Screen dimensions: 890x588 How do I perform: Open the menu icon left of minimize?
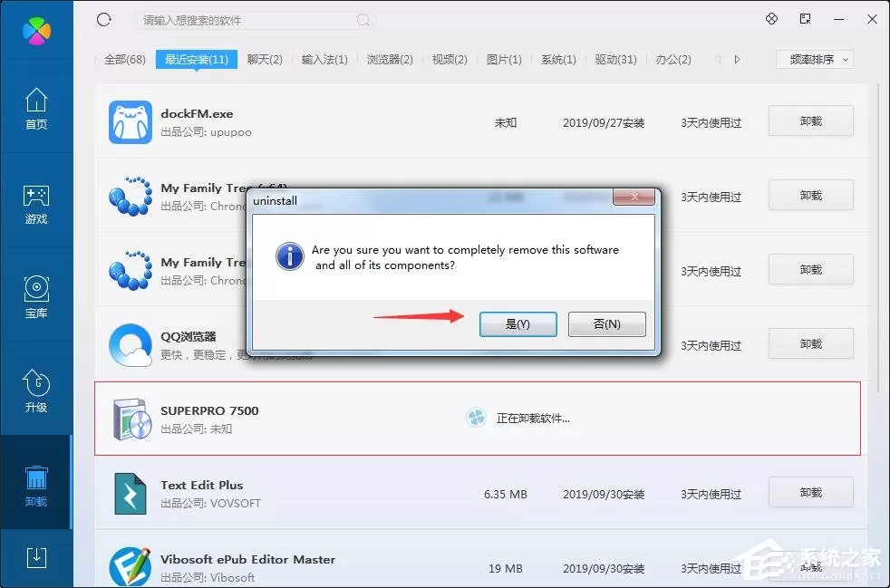(805, 19)
